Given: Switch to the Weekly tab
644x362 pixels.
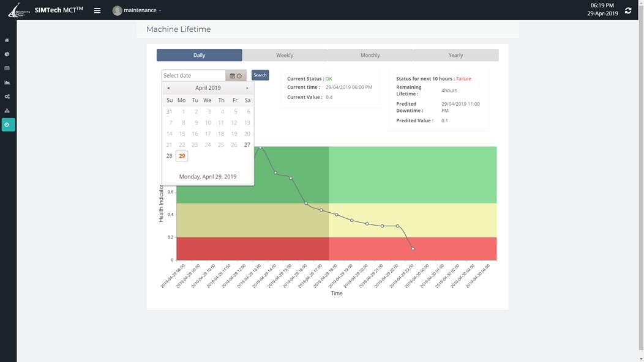Looking at the screenshot, I should tap(285, 55).
